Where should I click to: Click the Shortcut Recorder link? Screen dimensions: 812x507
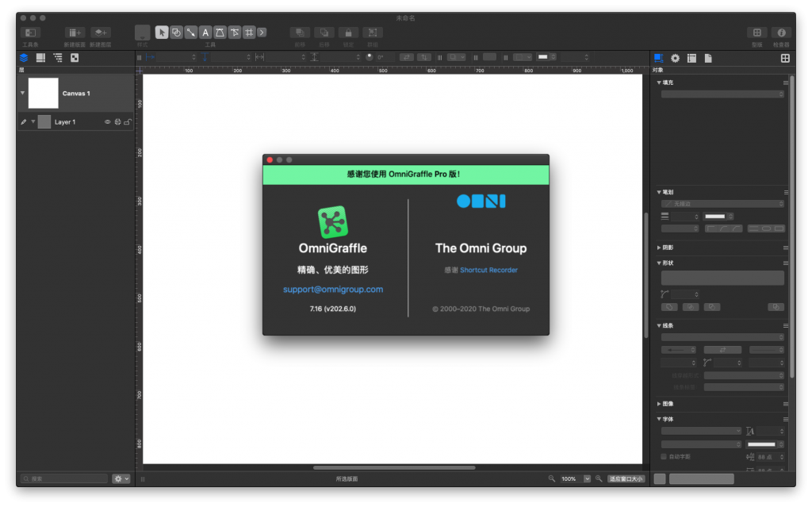point(488,270)
